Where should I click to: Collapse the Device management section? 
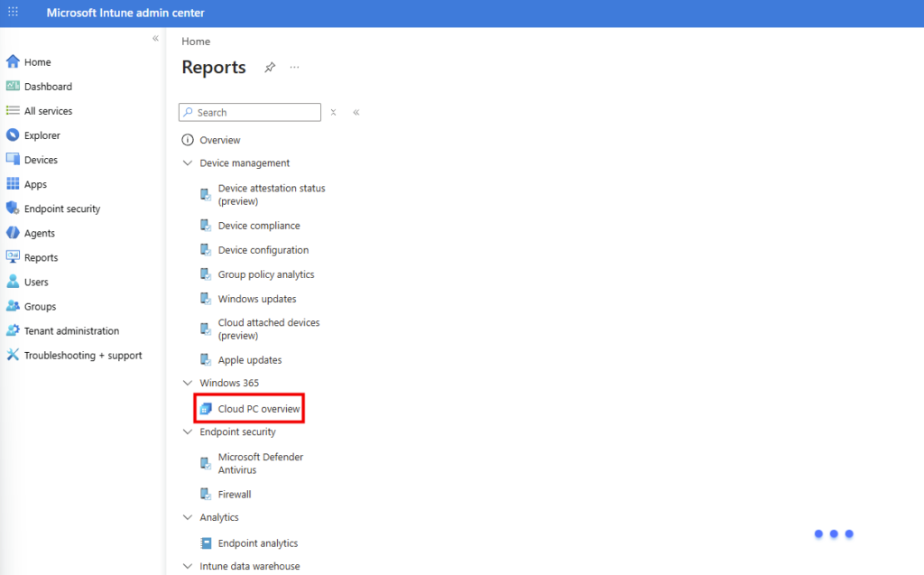coord(188,163)
